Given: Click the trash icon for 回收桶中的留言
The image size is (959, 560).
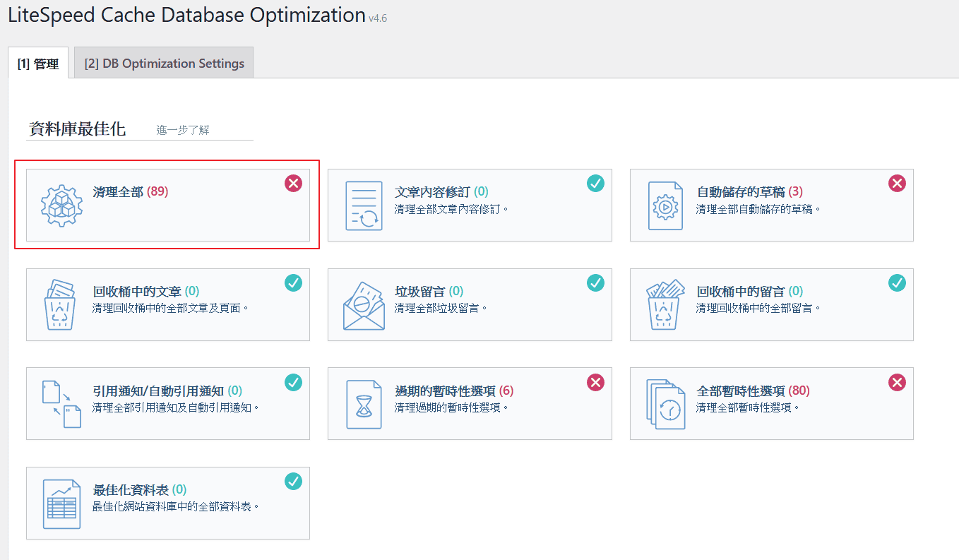Looking at the screenshot, I should [x=665, y=304].
